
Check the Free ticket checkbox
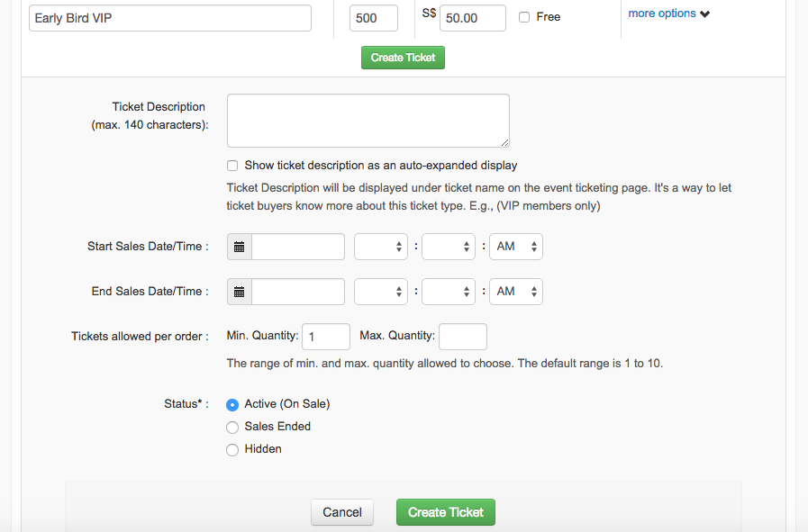point(524,17)
